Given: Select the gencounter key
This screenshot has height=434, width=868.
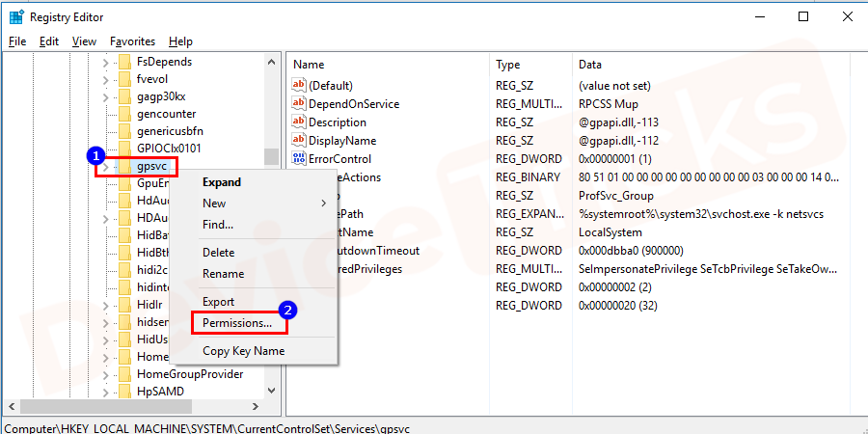Looking at the screenshot, I should click(167, 114).
